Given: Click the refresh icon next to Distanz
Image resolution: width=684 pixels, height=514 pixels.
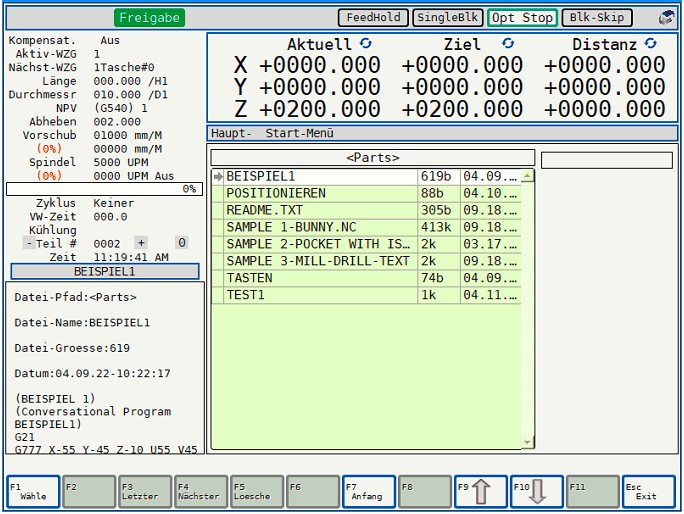Looking at the screenshot, I should 650,43.
